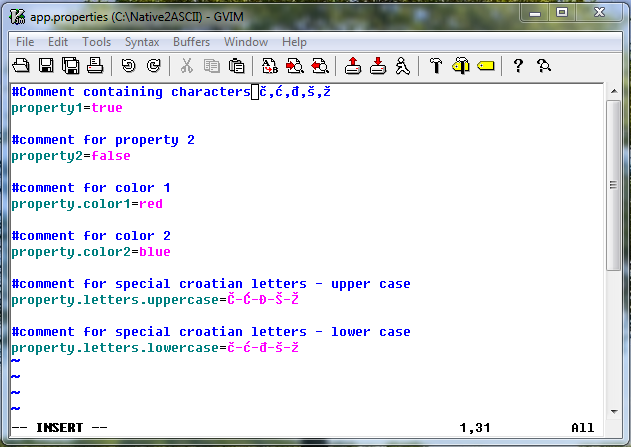This screenshot has height=447, width=631.
Task: Open the Help menu
Action: pos(294,42)
